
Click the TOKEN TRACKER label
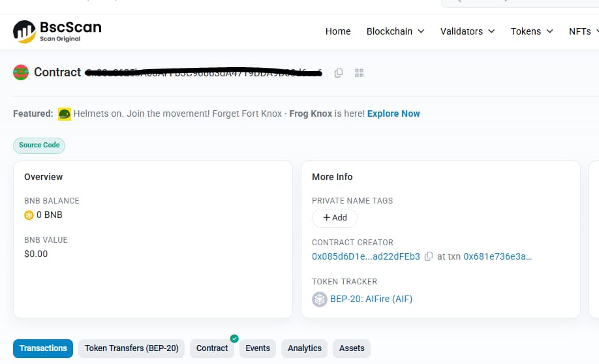[344, 282]
